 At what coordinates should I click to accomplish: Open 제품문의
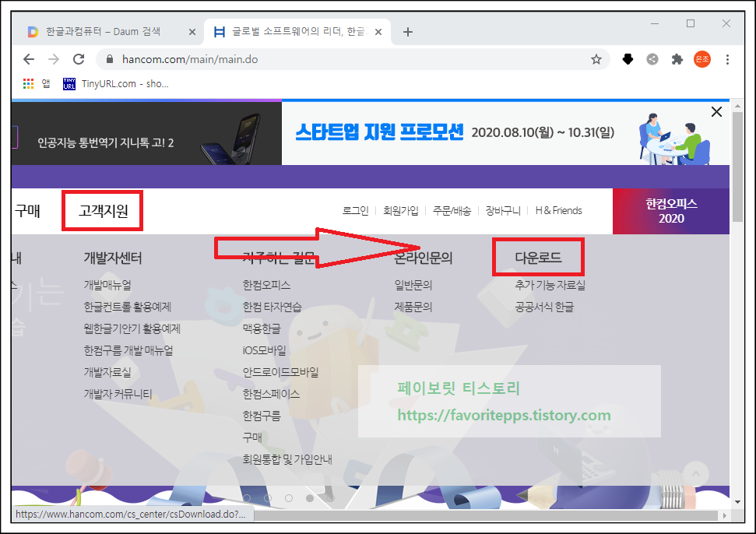(x=413, y=307)
